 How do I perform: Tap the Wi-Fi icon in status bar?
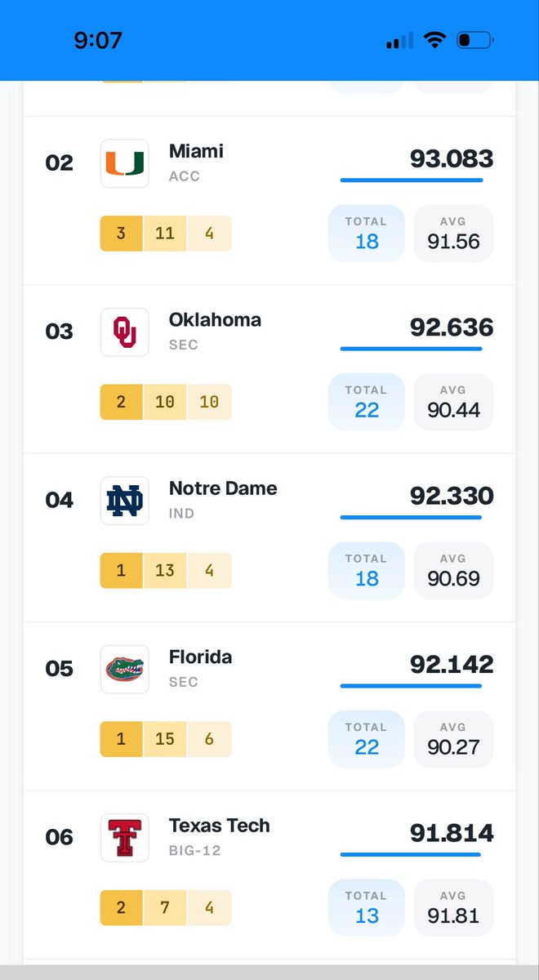434,40
